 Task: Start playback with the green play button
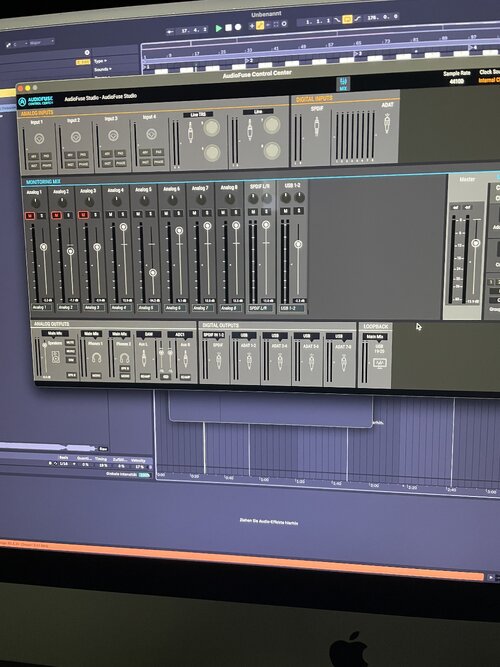click(218, 28)
